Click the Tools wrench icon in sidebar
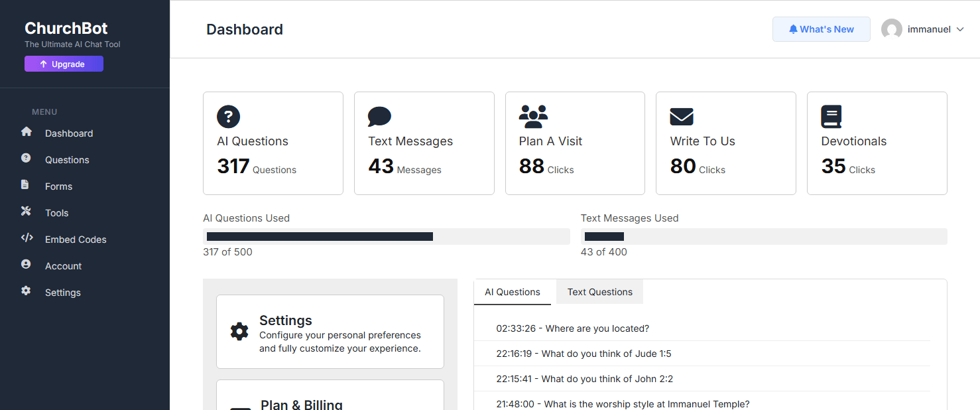This screenshot has width=980, height=410. 26,212
